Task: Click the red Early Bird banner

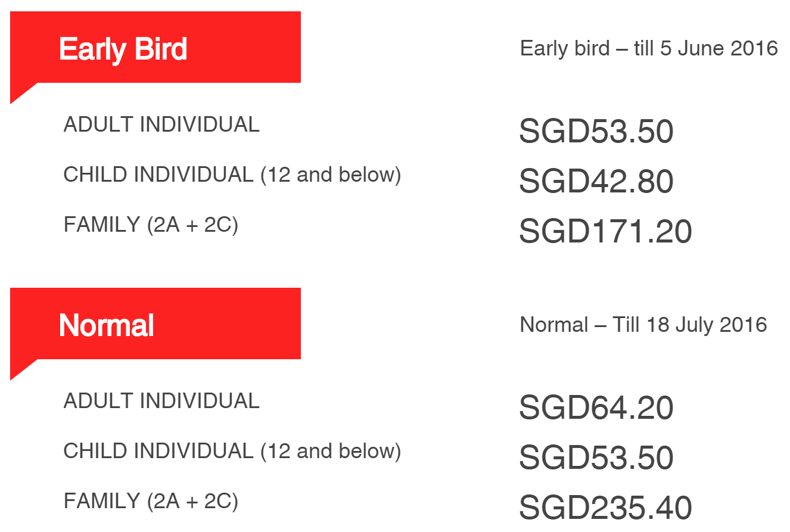Action: pos(155,48)
